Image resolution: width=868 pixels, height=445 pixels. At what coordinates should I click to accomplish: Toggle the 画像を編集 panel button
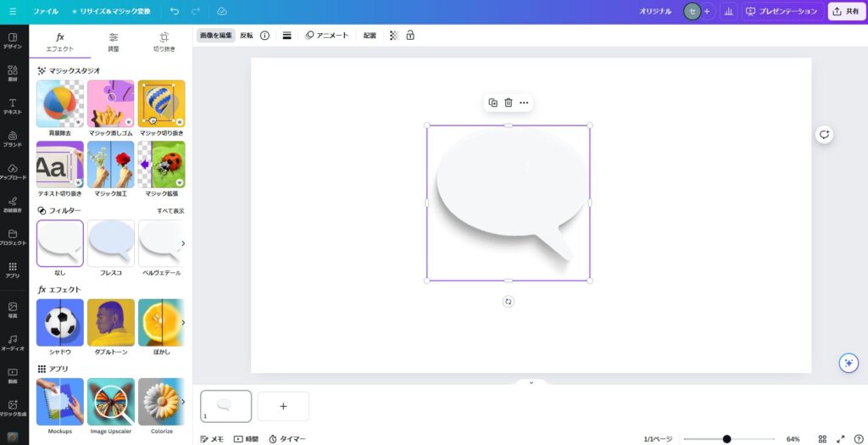click(216, 36)
